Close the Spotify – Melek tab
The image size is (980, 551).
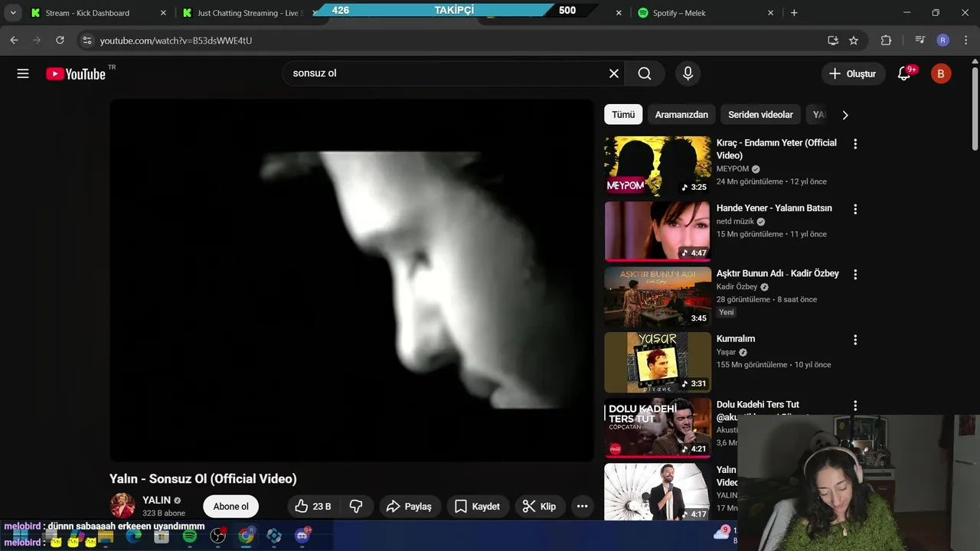click(771, 13)
